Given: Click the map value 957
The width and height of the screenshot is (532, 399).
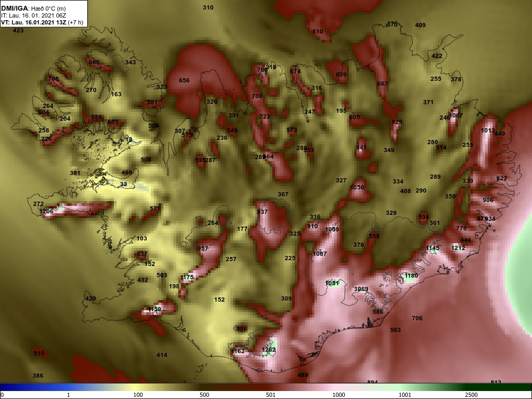Looking at the screenshot, I should point(203,248).
